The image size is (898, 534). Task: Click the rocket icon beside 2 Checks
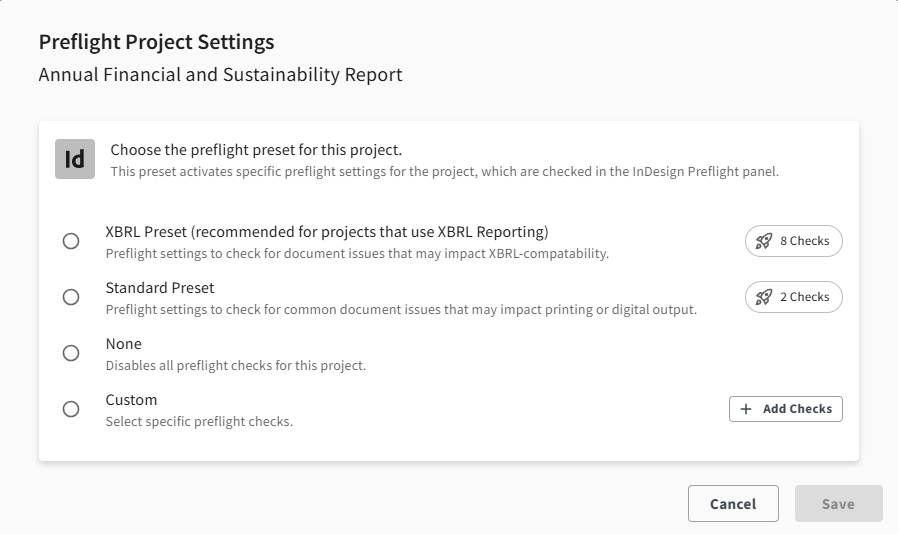[x=764, y=297]
